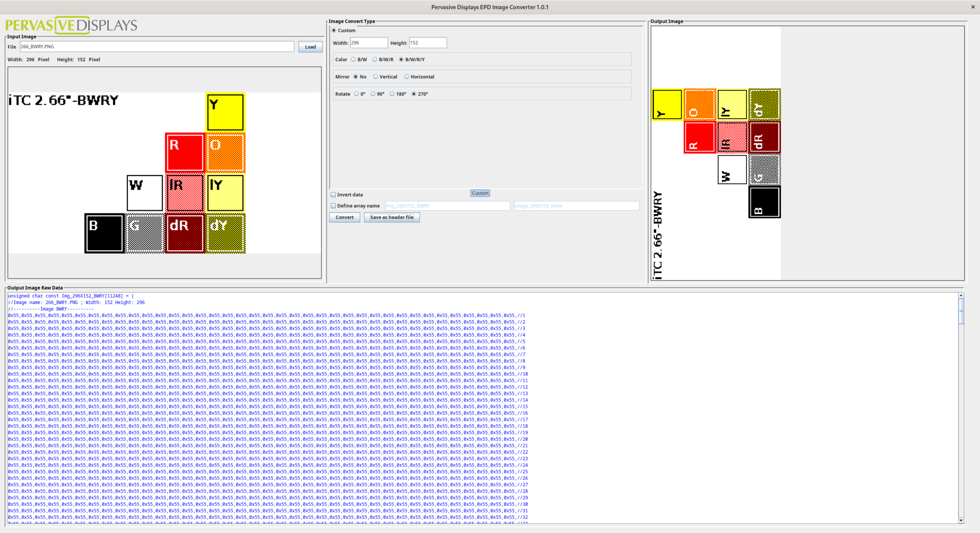Click the dark yellow dY swatch in output image

(765, 105)
